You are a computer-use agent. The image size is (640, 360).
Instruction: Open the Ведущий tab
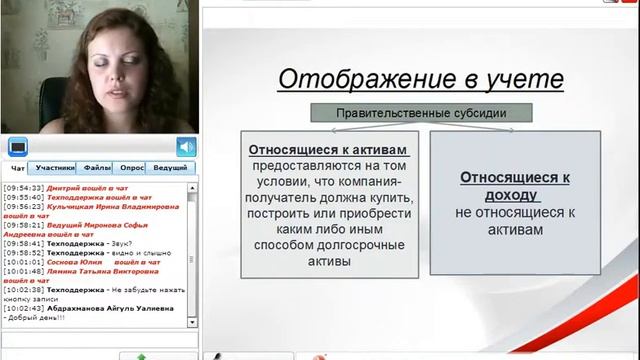[170, 168]
